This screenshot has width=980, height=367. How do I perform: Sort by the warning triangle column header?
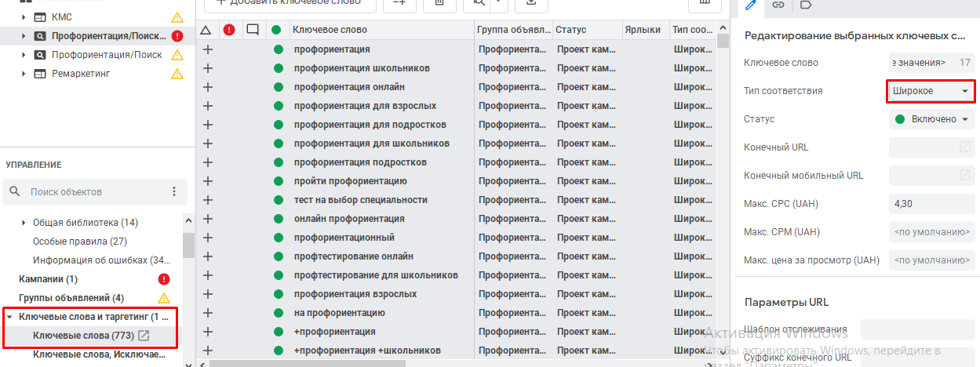click(206, 30)
